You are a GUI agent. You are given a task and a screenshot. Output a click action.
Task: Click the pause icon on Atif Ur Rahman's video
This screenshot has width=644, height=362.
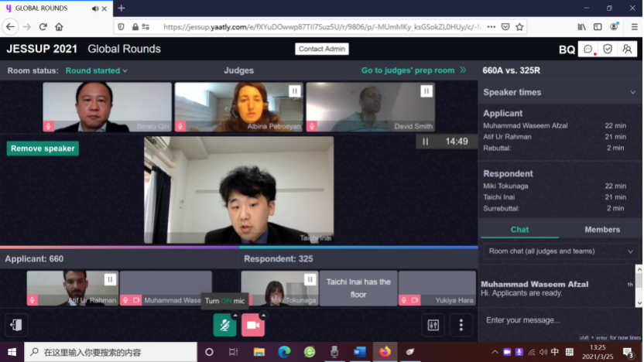[110, 279]
